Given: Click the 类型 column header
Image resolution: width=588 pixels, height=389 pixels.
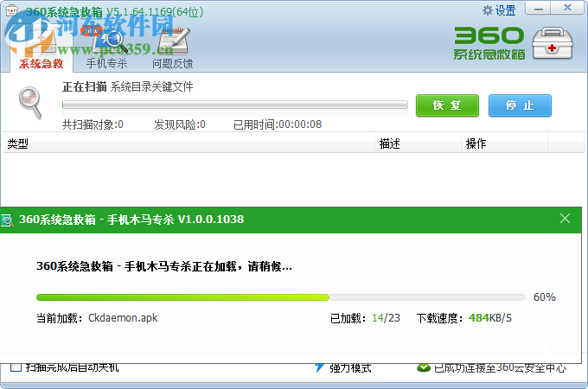Looking at the screenshot, I should coord(189,143).
